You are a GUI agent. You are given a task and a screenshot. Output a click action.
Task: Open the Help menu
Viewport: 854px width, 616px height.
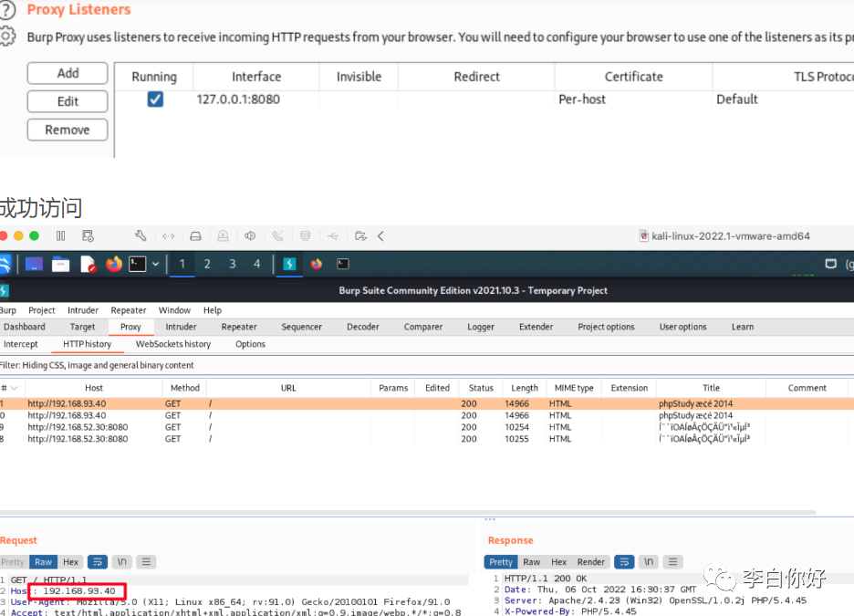coord(213,310)
